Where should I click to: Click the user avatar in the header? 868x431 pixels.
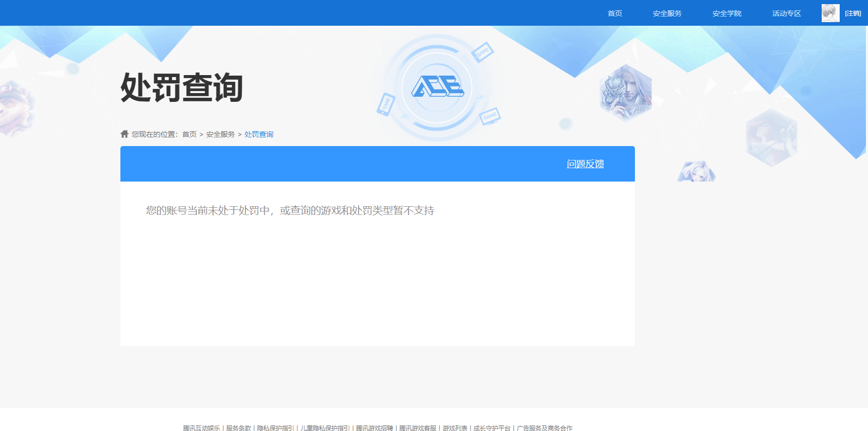point(830,13)
